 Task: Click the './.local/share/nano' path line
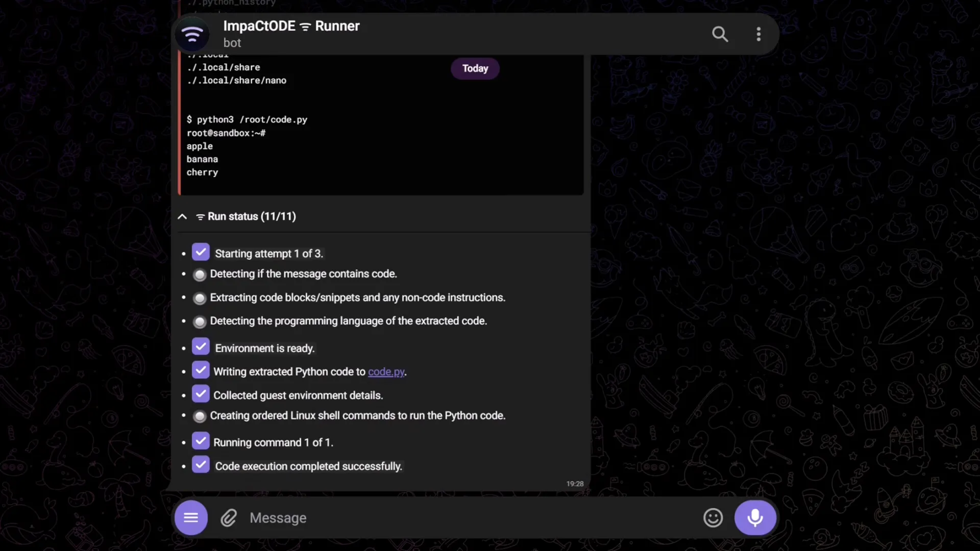(x=236, y=80)
